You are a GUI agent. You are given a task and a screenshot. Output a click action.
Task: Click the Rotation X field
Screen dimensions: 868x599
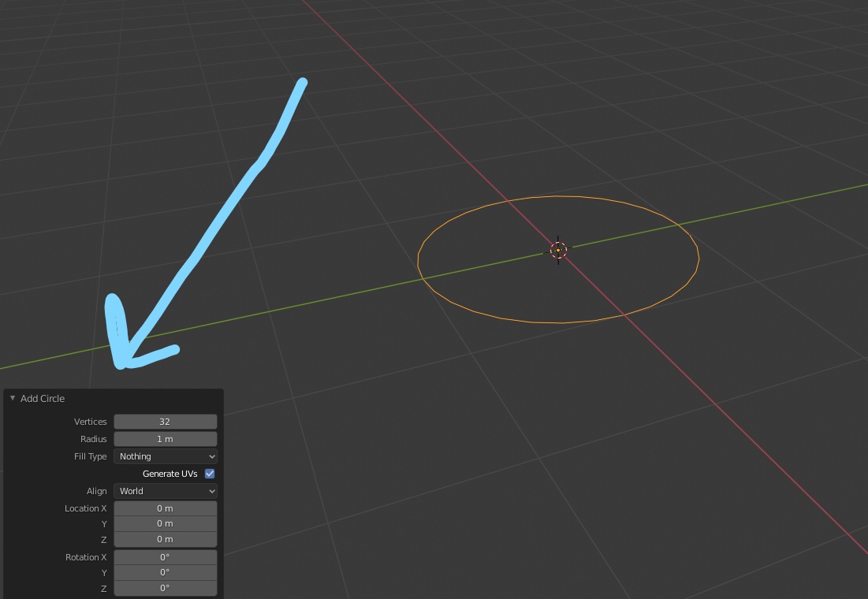click(x=165, y=557)
